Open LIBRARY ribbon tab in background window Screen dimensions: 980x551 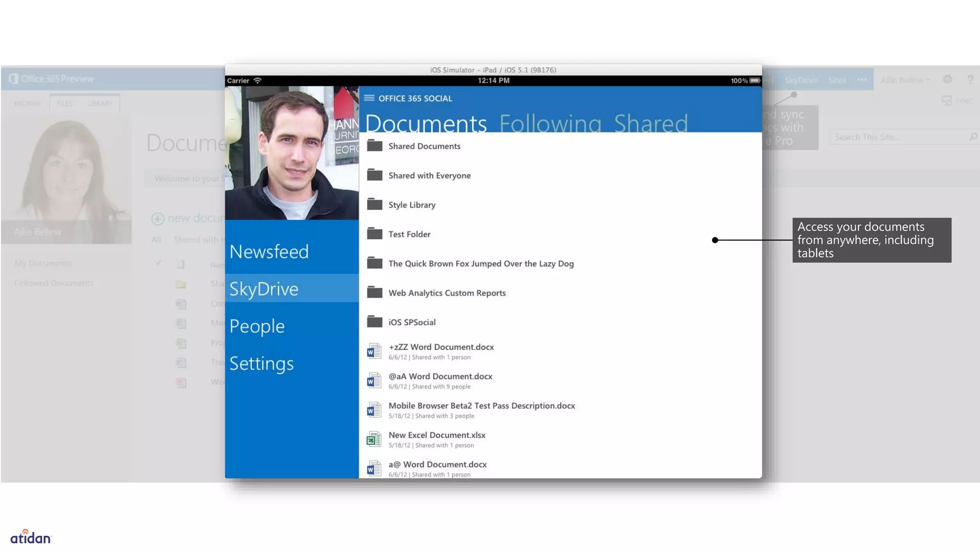pyautogui.click(x=100, y=103)
